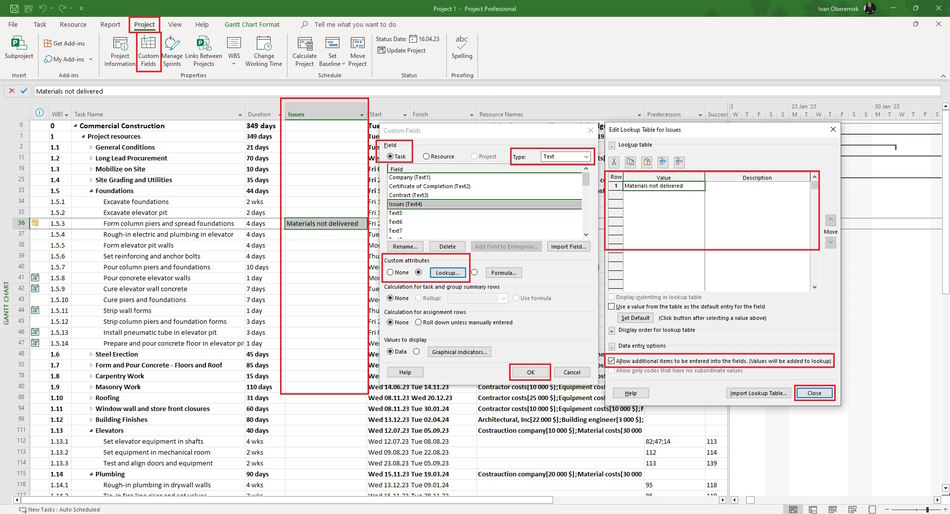Insert a Subproject
The width and height of the screenshot is (950, 514).
[19, 48]
